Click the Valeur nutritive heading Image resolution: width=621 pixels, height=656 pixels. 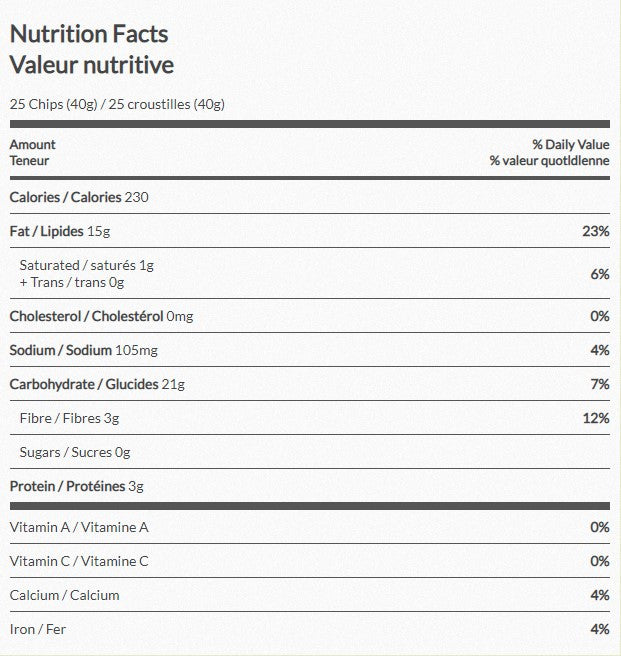(x=92, y=65)
